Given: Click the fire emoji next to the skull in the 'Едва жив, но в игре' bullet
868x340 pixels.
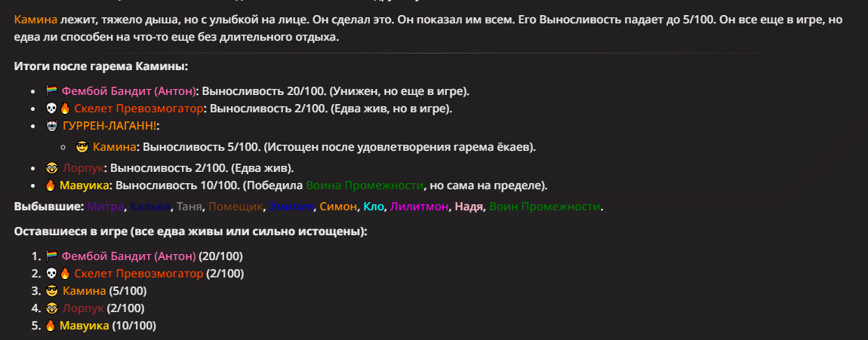Looking at the screenshot, I should pos(65,109).
